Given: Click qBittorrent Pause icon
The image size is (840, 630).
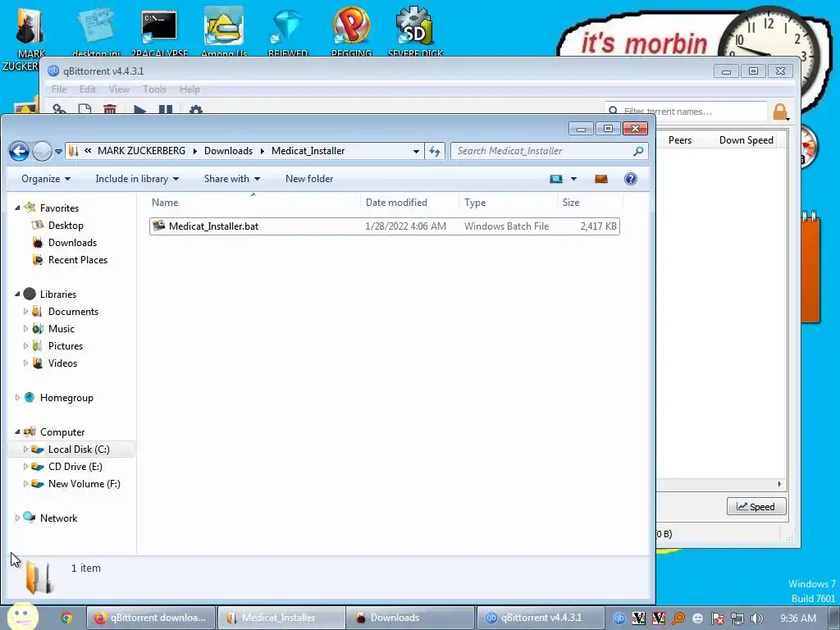Looking at the screenshot, I should [x=166, y=110].
